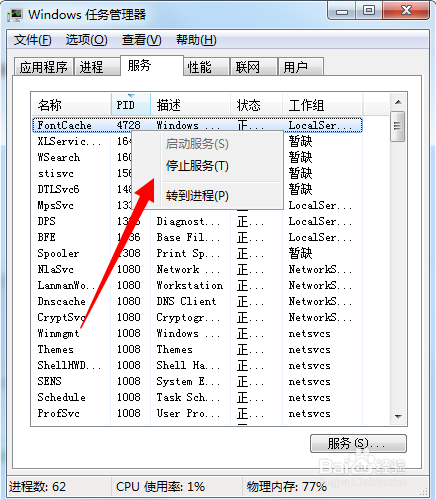The width and height of the screenshot is (436, 500).
Task: Click the DNS Client description cell
Action: (186, 301)
